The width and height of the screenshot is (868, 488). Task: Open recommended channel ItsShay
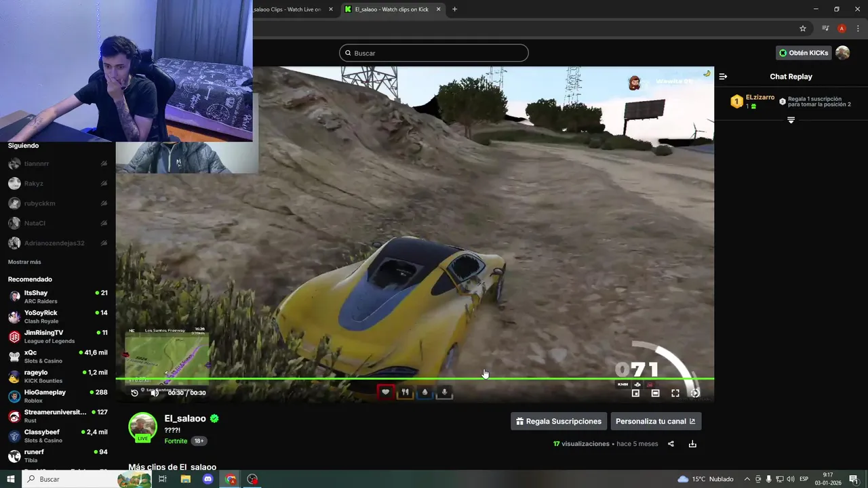(58, 297)
